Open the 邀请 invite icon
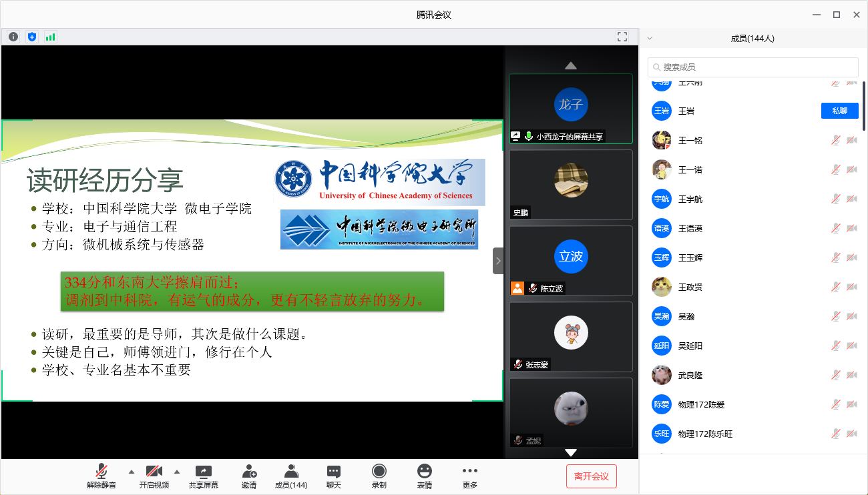 click(249, 476)
